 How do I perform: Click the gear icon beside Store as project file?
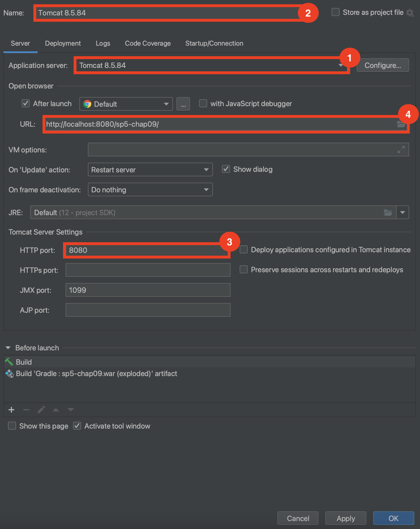pyautogui.click(x=410, y=13)
